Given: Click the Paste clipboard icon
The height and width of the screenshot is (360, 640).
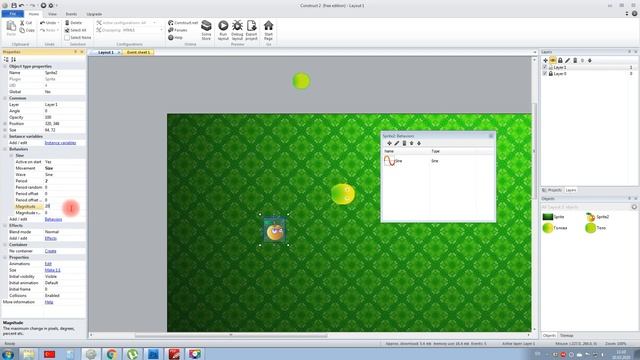Looking at the screenshot, I should coord(11,27).
